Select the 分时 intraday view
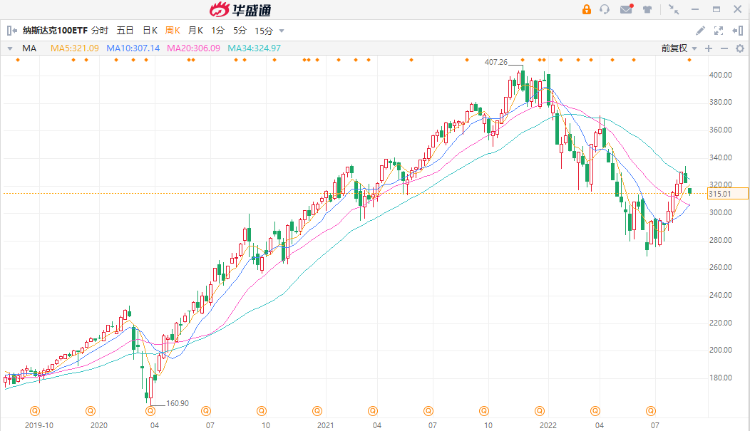This screenshot has height=431, width=750. pos(99,31)
